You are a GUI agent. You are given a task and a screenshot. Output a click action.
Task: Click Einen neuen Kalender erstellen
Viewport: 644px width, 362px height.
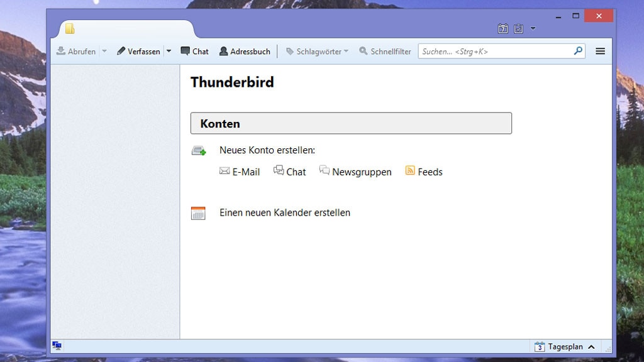285,212
